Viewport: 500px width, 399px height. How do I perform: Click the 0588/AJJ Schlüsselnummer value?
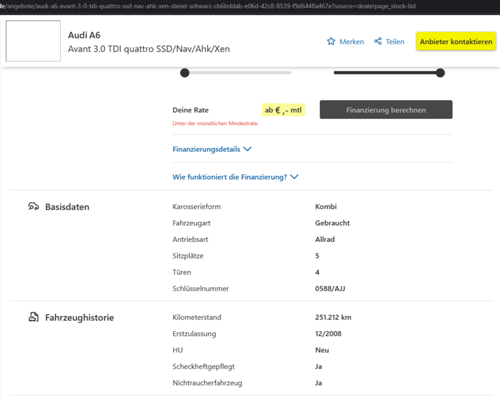click(330, 288)
